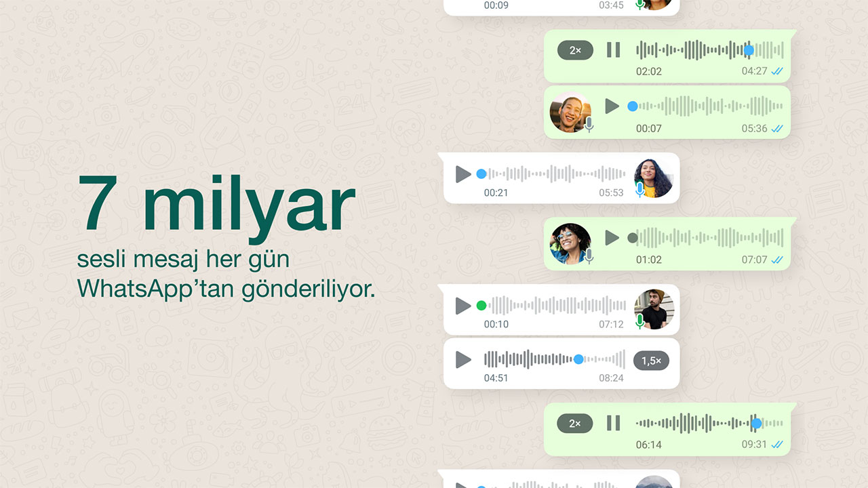Click the sender avatar on the 05:36 message
The image size is (868, 488).
tap(570, 112)
